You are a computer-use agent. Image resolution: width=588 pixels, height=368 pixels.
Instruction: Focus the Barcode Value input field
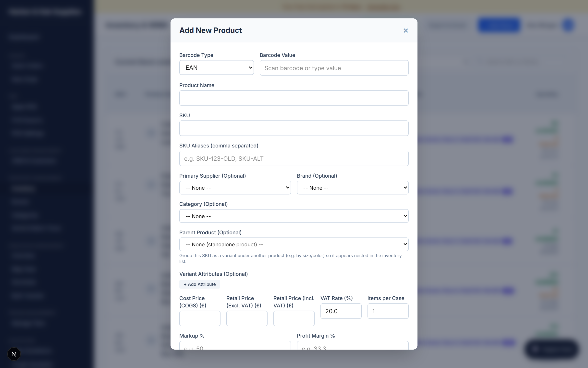[x=334, y=68]
